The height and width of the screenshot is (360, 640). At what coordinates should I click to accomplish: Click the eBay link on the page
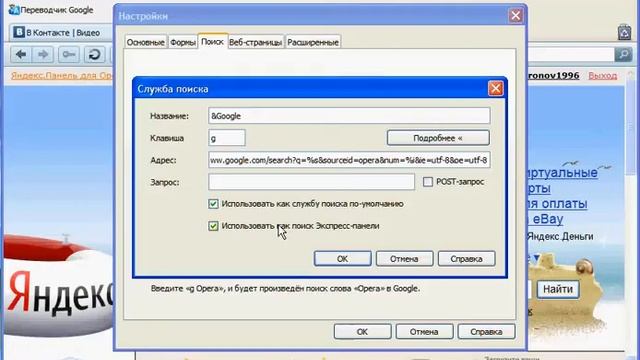coord(547,219)
